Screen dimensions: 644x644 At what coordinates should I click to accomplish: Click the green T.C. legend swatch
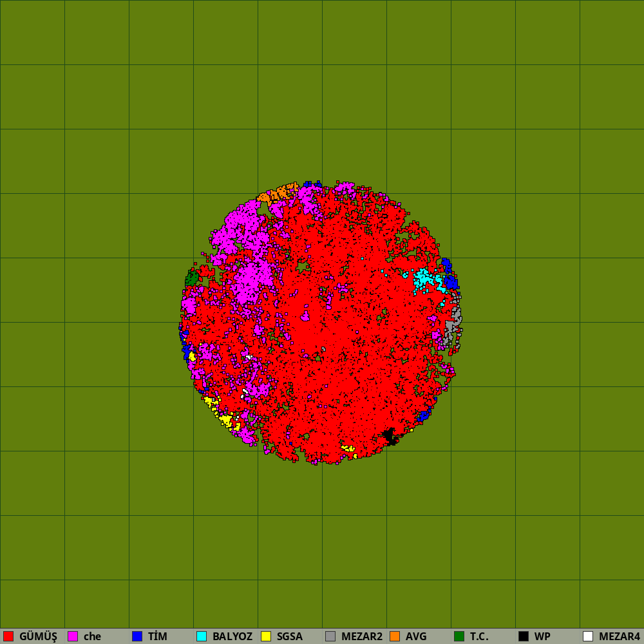pyautogui.click(x=459, y=636)
